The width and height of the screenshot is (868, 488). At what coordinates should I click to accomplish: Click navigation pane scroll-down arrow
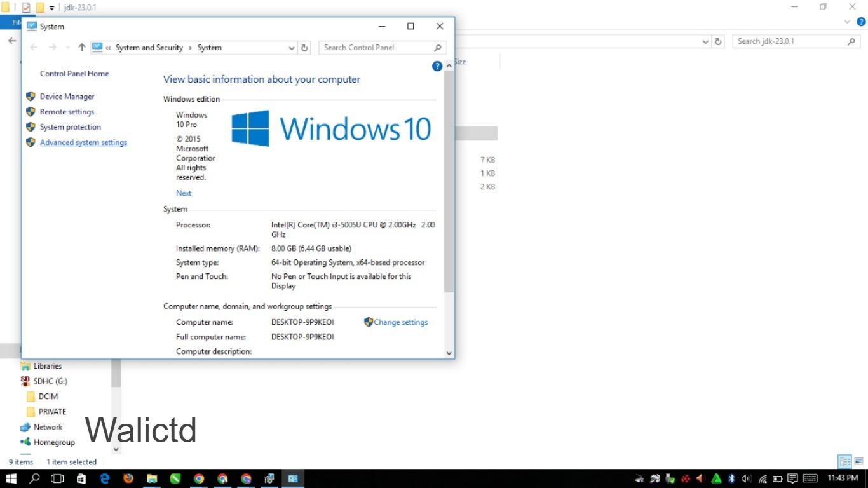coord(116,449)
